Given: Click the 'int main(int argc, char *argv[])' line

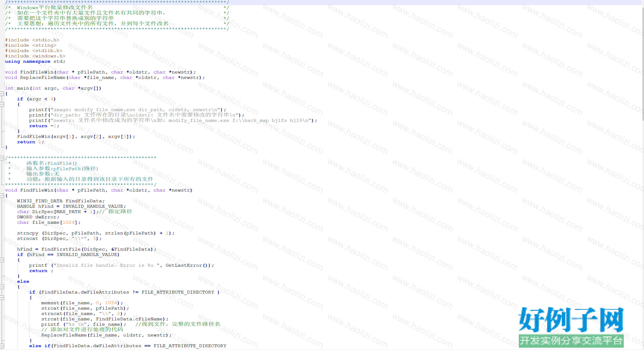Looking at the screenshot, I should point(53,88).
